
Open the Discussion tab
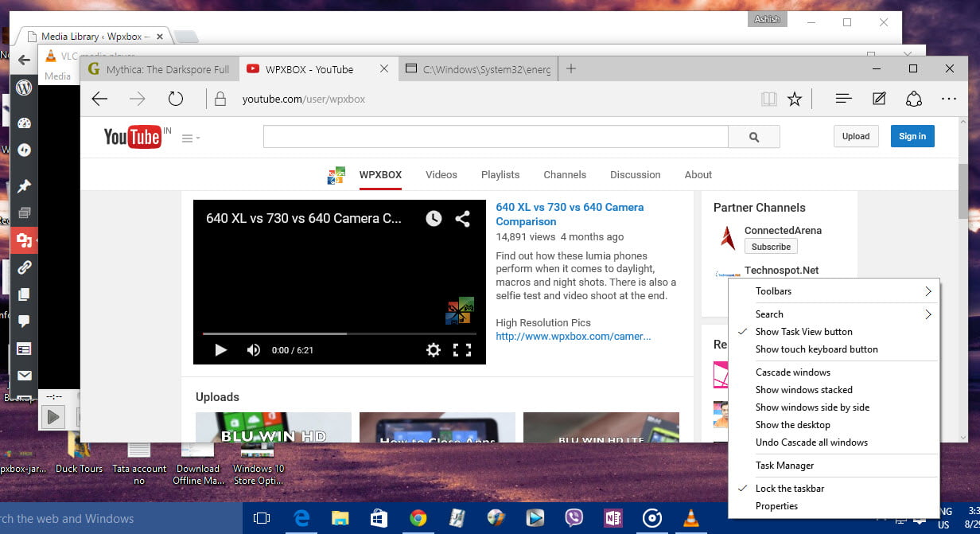pos(636,175)
